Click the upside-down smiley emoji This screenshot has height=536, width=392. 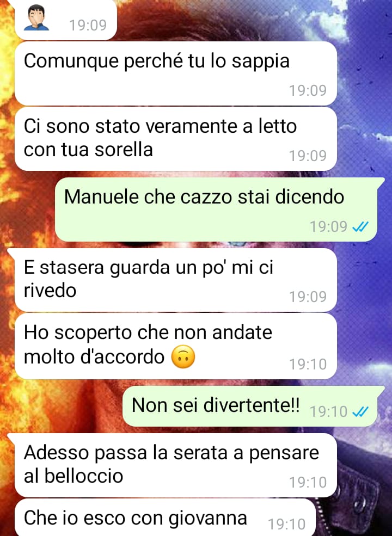(183, 356)
